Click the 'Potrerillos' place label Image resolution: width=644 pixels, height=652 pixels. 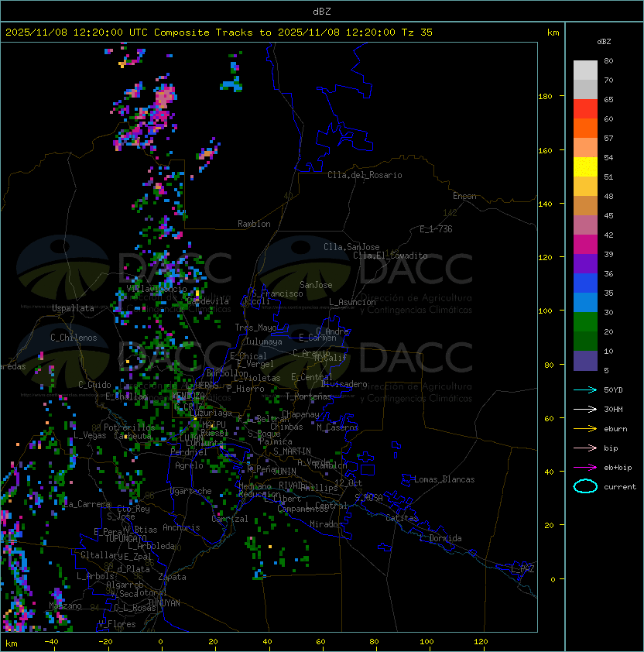129,427
